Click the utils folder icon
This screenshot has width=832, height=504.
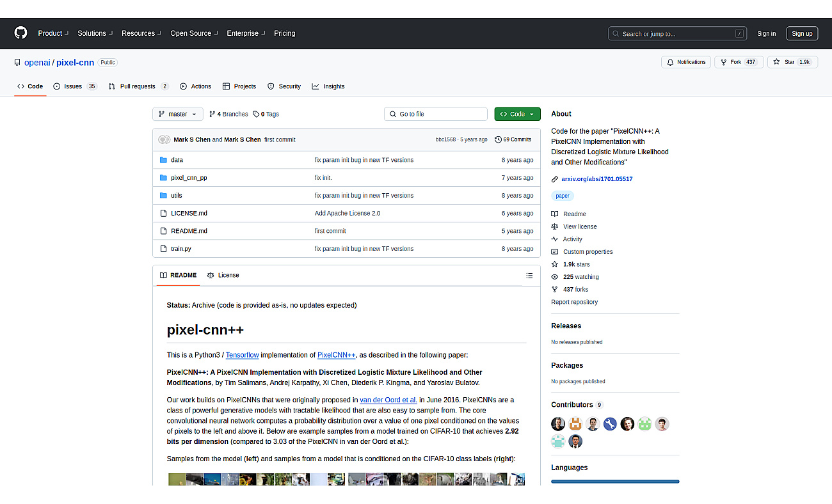tap(164, 196)
